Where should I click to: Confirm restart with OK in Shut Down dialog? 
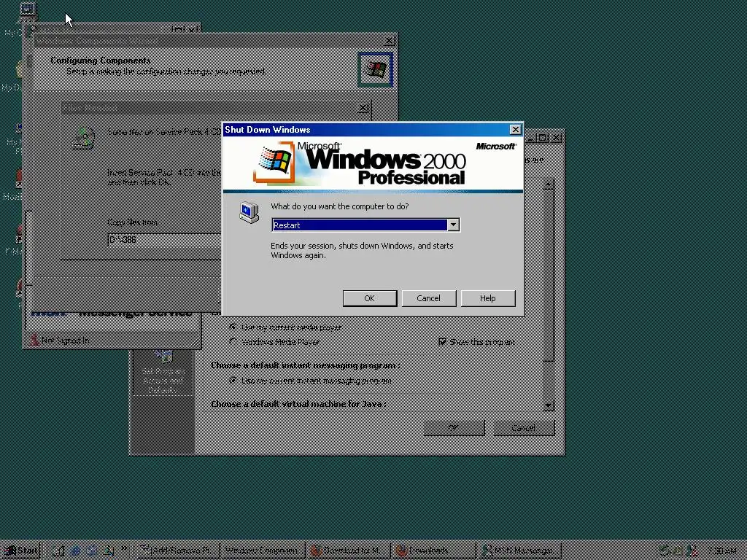370,298
